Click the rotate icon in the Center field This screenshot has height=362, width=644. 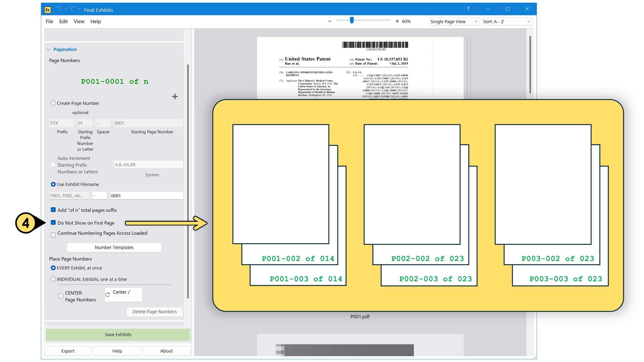[x=108, y=294]
